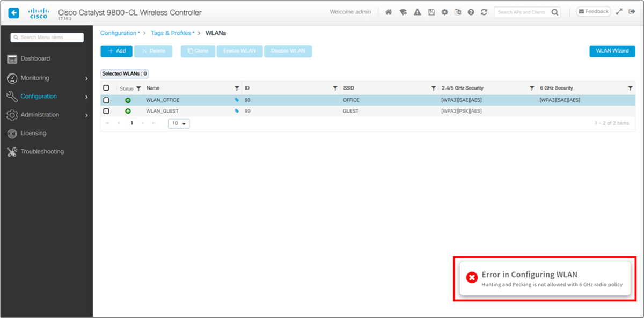Expand the Configuration submenu arrow
The height and width of the screenshot is (318, 644).
pyautogui.click(x=86, y=97)
